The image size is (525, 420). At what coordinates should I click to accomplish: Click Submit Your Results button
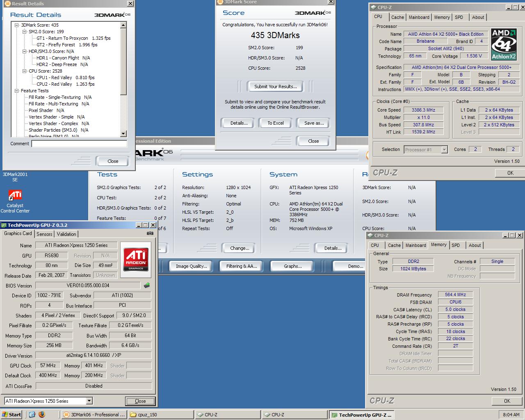click(x=275, y=87)
